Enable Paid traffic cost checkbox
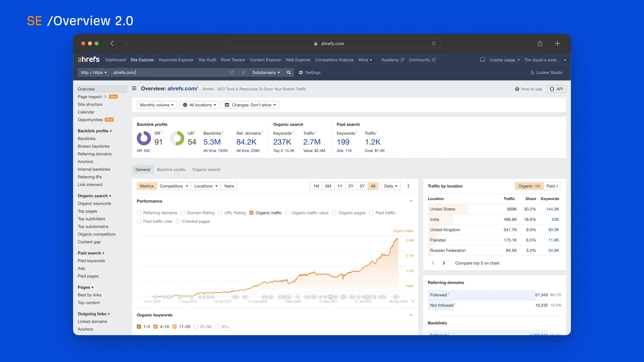644x362 pixels. click(139, 221)
